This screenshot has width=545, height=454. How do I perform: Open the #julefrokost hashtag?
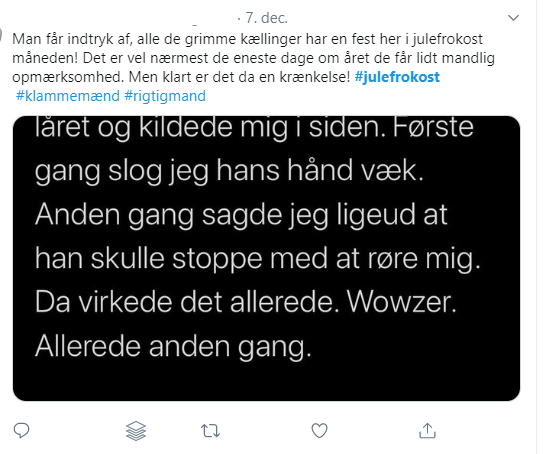point(397,77)
